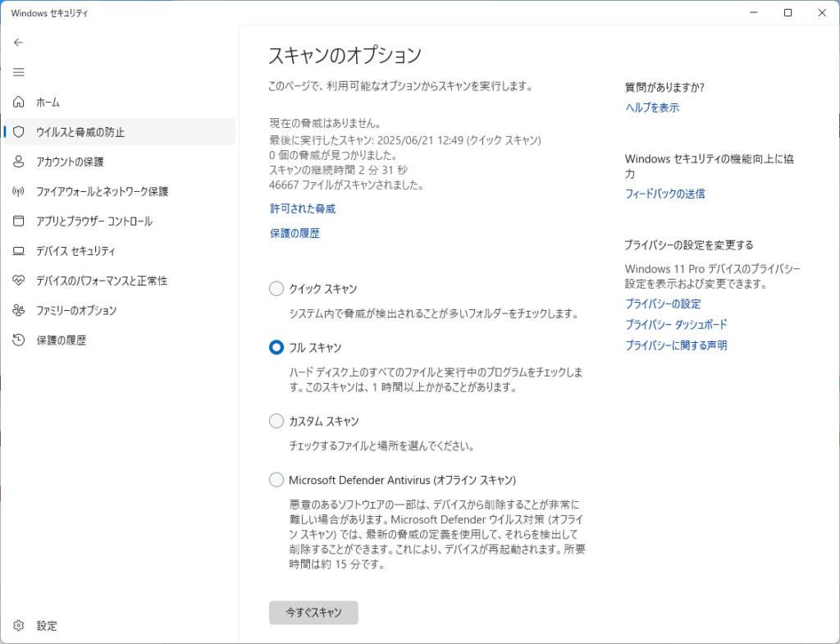Open the Family options people icon
This screenshot has width=840, height=644.
pyautogui.click(x=19, y=310)
